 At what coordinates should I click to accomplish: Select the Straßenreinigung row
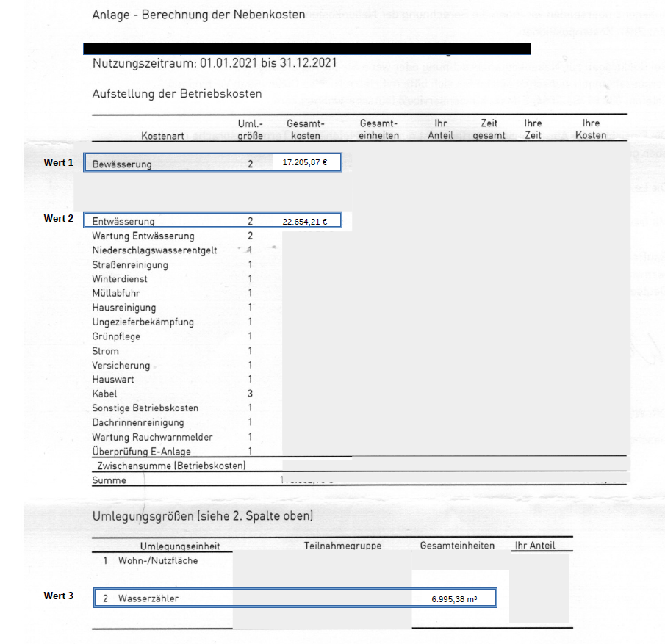click(x=130, y=264)
